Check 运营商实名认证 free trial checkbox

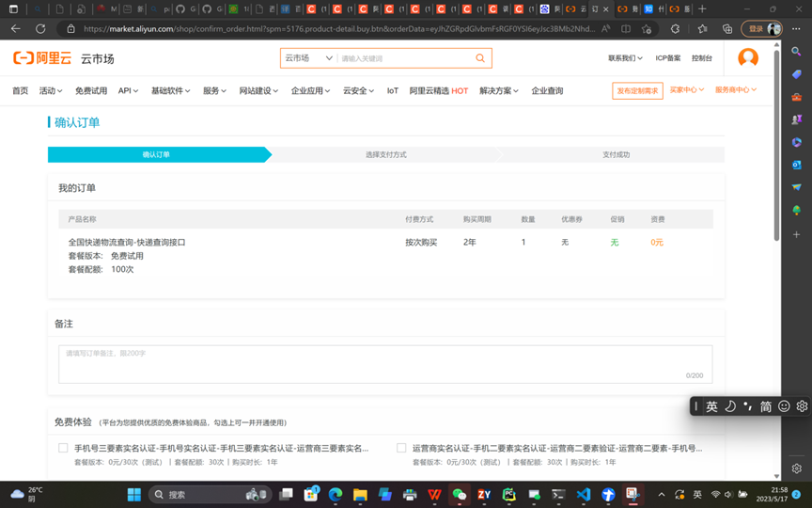click(401, 448)
